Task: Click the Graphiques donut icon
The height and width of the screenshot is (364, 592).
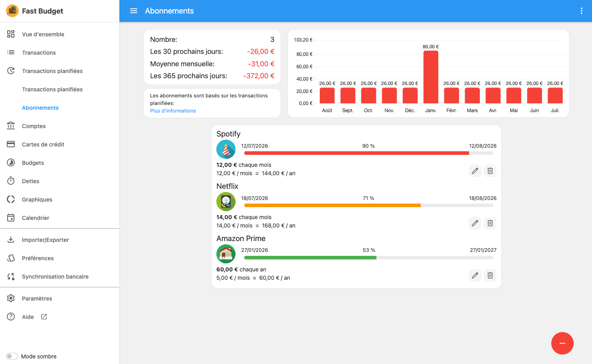Action: (11, 199)
